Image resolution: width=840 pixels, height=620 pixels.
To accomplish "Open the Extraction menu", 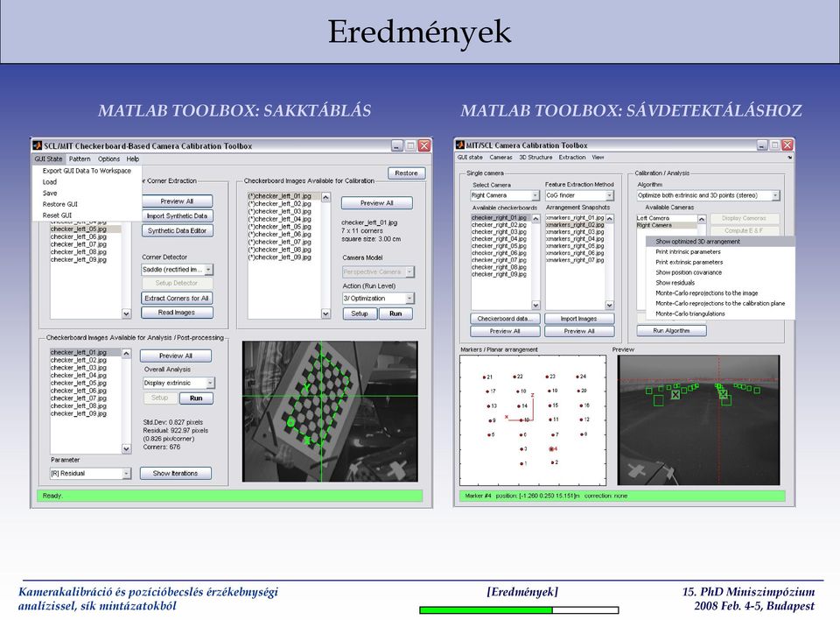I will (572, 157).
